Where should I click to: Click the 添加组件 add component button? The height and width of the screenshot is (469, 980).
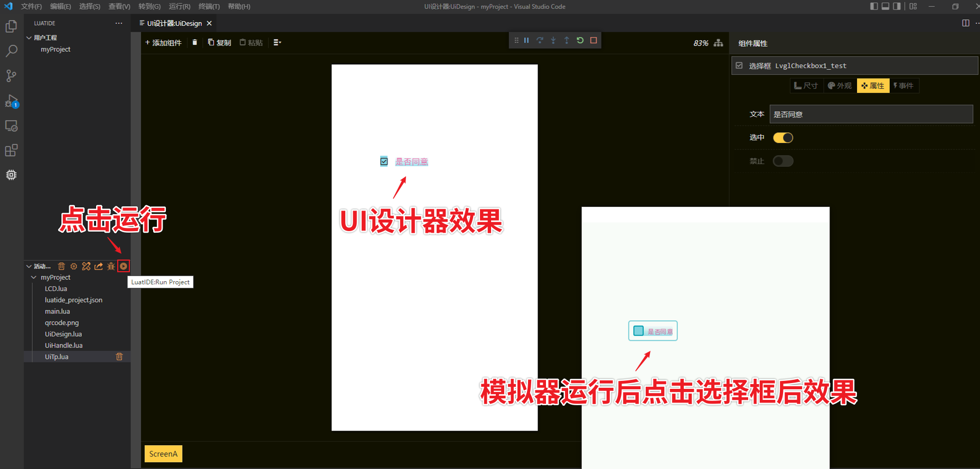coord(163,43)
